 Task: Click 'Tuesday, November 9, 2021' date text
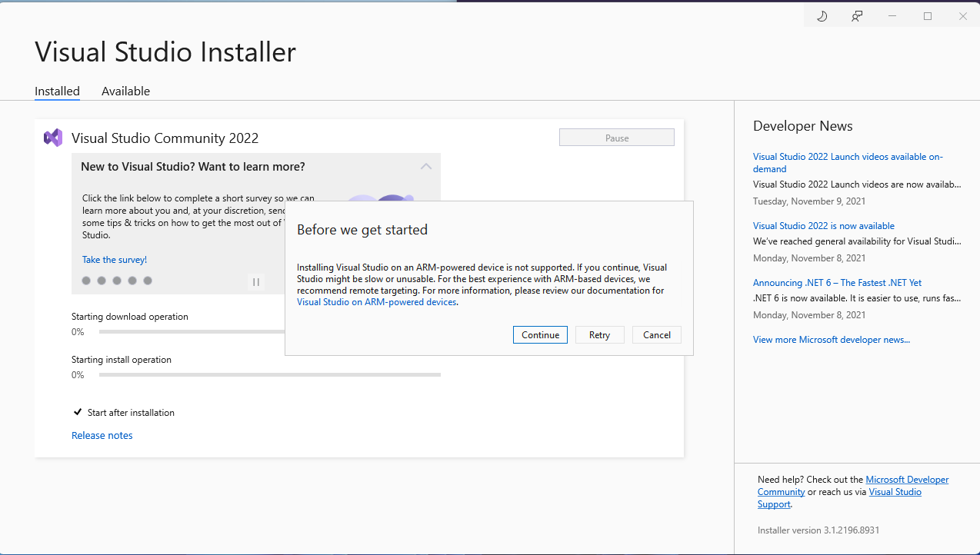point(809,201)
